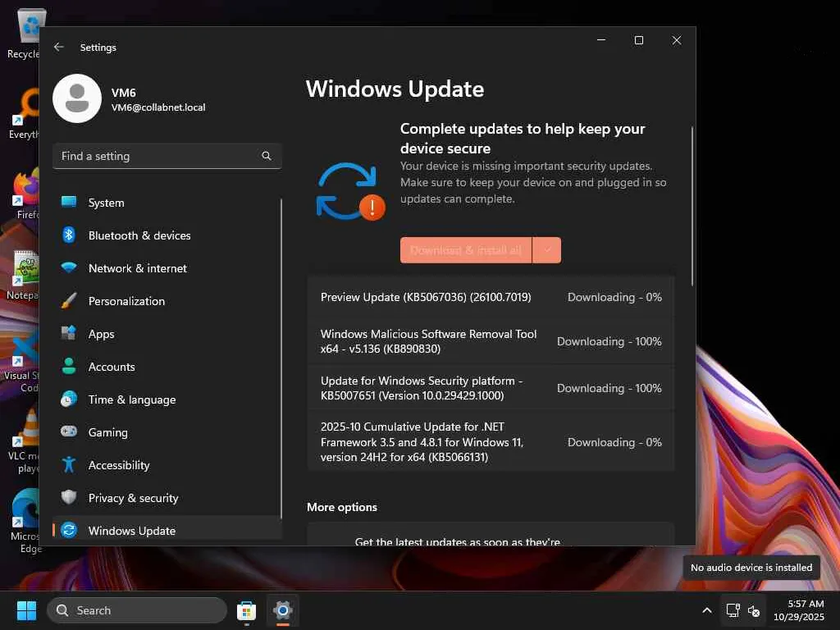Viewport: 840px width, 630px height.
Task: Click the Network wifi icon in sidebar
Action: (69, 267)
